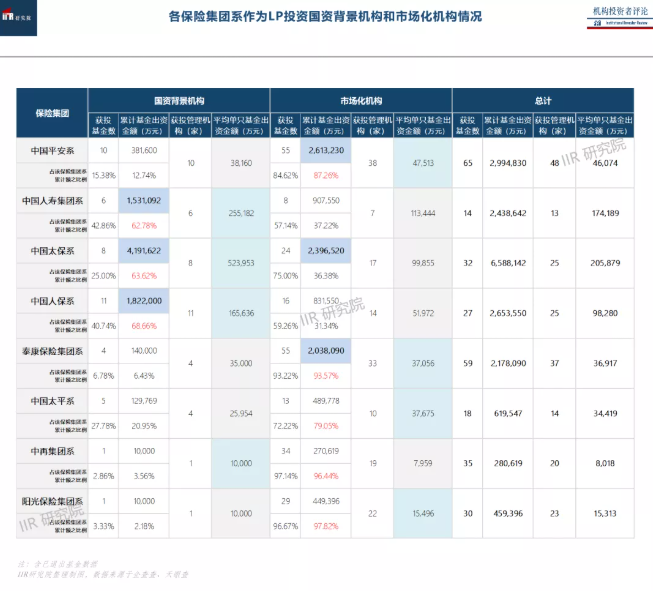This screenshot has height=591, width=653.
Task: Click the 489,778 cell
Action: pos(326,401)
